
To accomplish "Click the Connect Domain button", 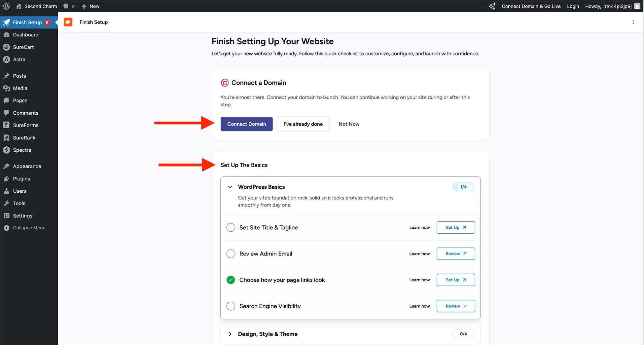I will pyautogui.click(x=246, y=124).
